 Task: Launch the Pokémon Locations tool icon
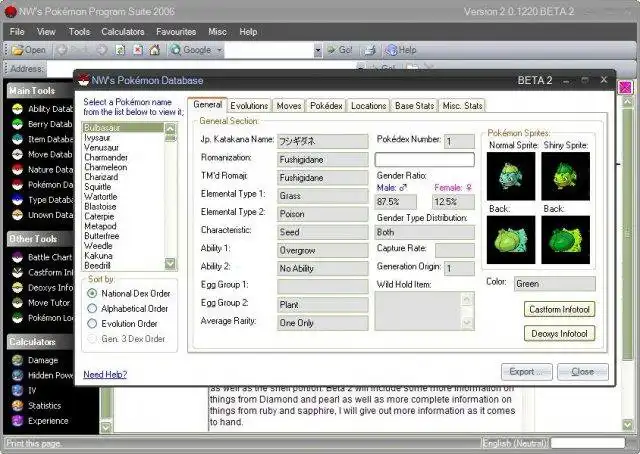(17, 318)
